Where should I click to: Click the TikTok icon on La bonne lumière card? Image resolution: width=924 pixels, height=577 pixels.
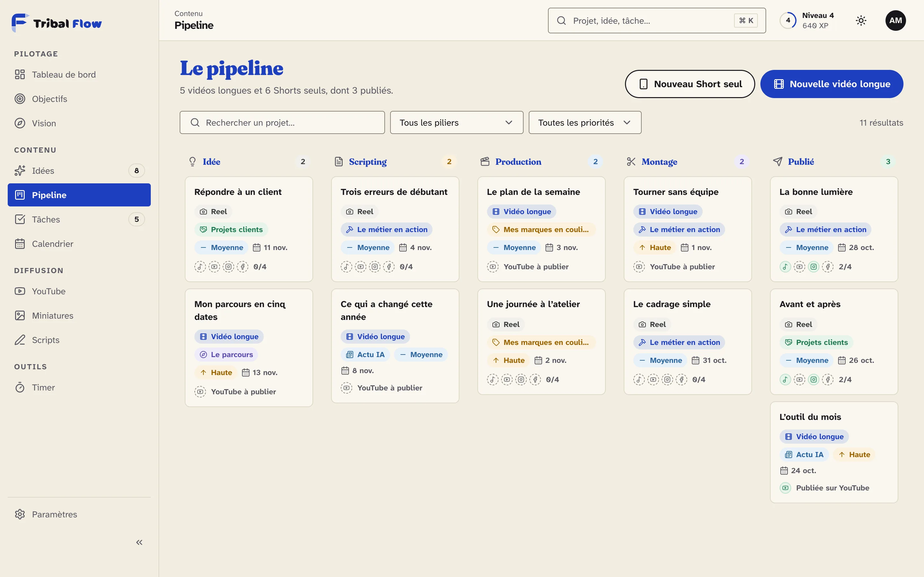point(785,267)
